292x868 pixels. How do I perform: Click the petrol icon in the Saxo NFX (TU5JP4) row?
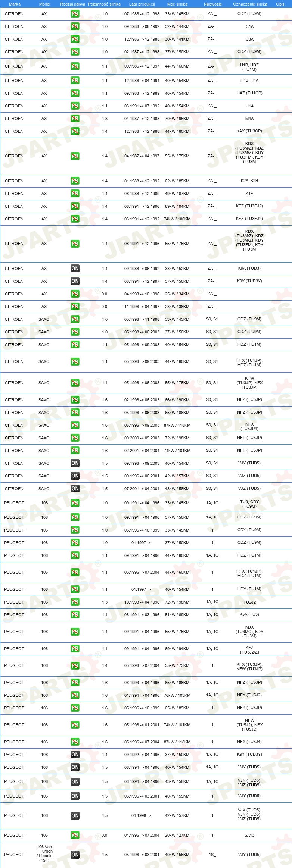point(75,425)
